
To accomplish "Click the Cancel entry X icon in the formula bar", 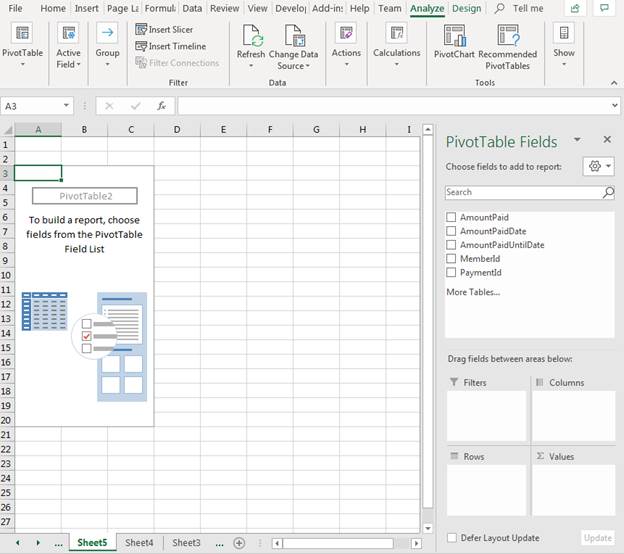I will pyautogui.click(x=109, y=106).
